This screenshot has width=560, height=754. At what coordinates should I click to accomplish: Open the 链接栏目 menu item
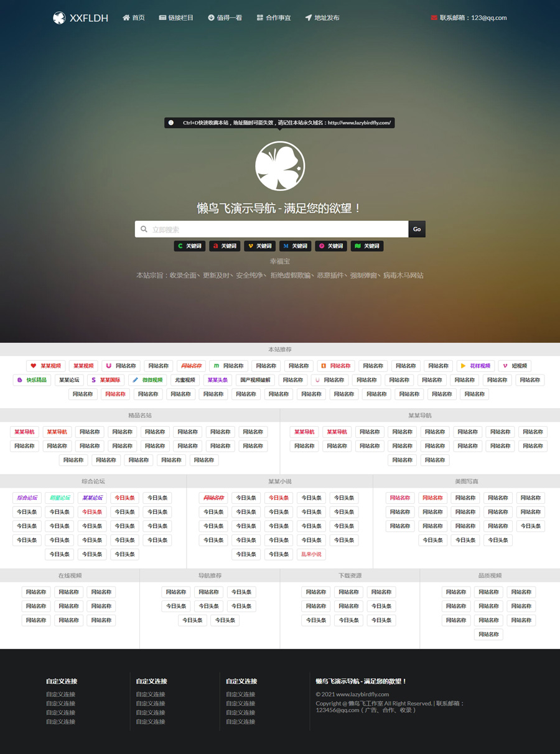pos(176,18)
